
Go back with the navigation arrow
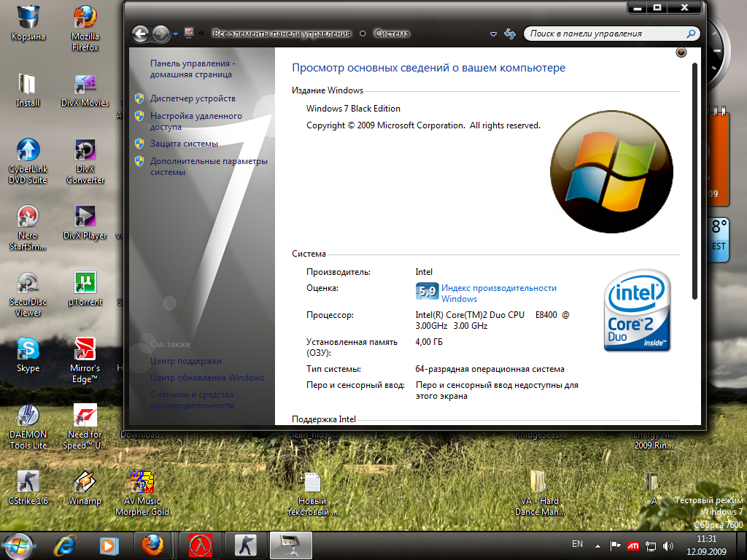[x=141, y=34]
